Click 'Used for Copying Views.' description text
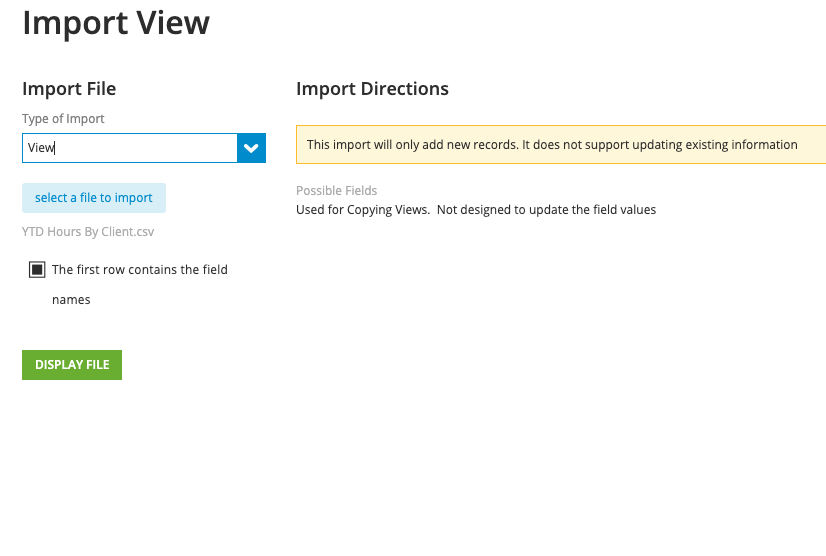826x556 pixels. click(x=363, y=210)
